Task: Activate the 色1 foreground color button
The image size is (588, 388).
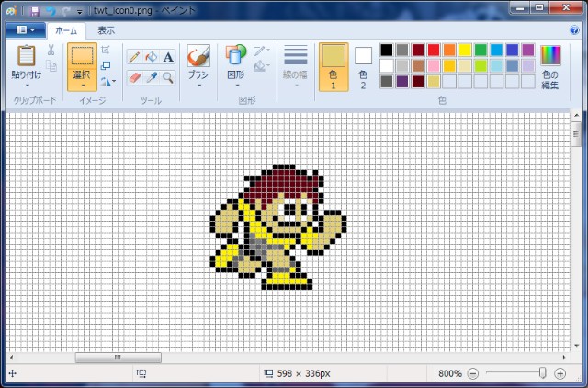Action: pos(334,67)
